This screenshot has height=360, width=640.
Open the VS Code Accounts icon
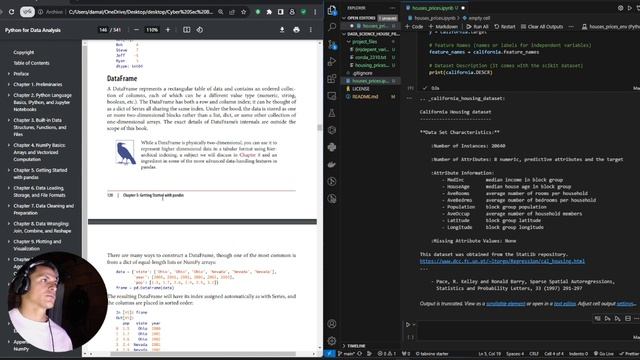(x=332, y=324)
